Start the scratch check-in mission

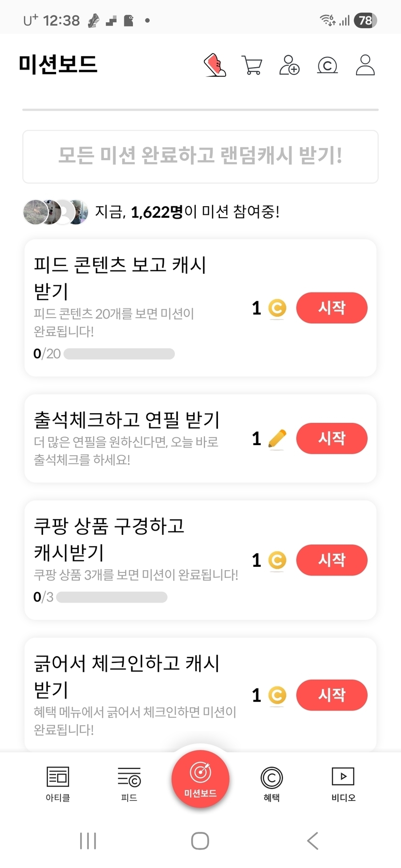pyautogui.click(x=331, y=696)
